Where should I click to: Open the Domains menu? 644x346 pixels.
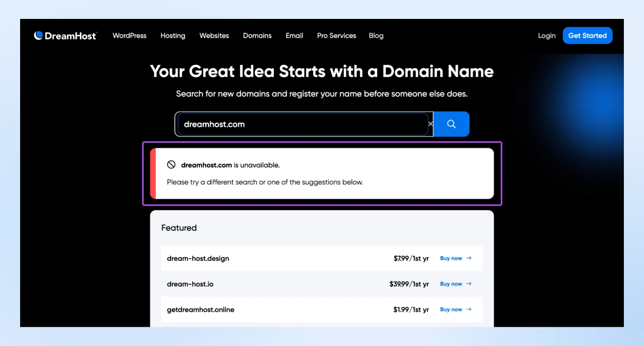click(257, 36)
